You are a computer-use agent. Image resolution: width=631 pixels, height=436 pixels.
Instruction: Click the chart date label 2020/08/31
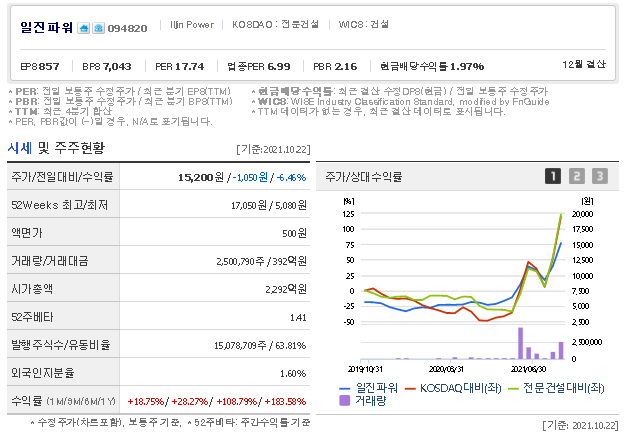pos(446,369)
